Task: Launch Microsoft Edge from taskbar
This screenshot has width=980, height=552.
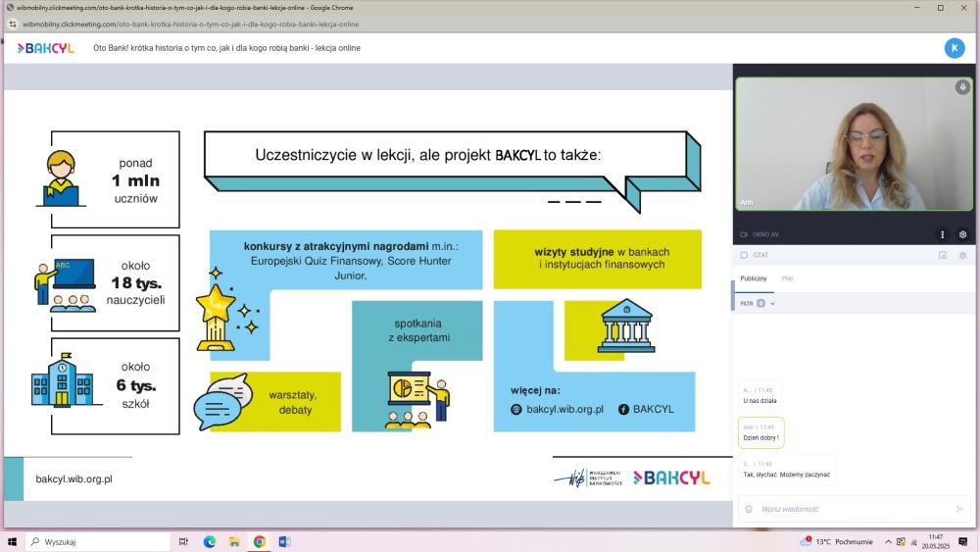Action: click(x=210, y=542)
